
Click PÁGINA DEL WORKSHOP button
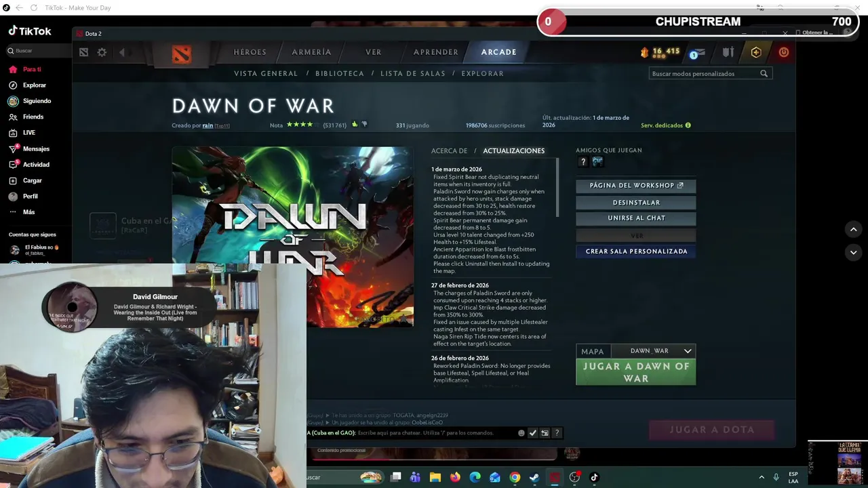(x=635, y=186)
